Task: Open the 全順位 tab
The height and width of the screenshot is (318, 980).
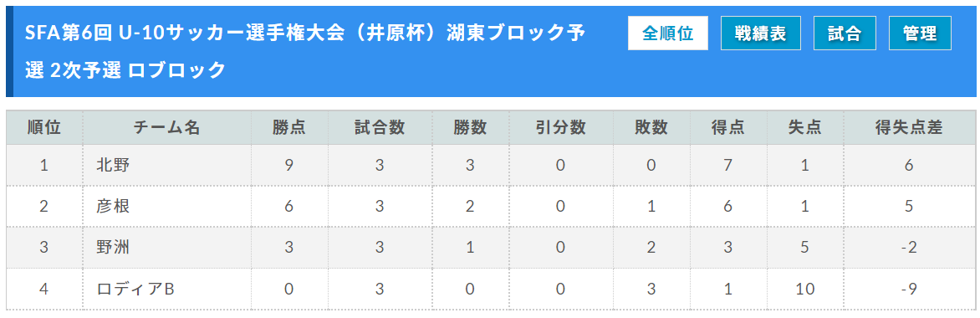Action: [667, 33]
